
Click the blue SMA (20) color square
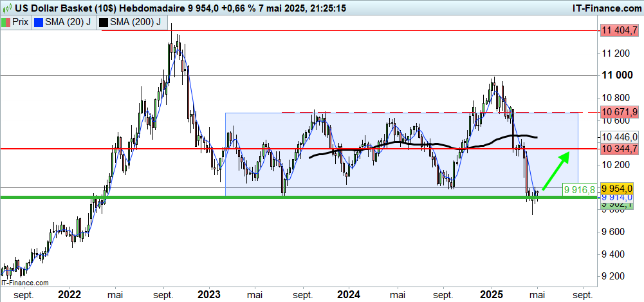[39, 21]
